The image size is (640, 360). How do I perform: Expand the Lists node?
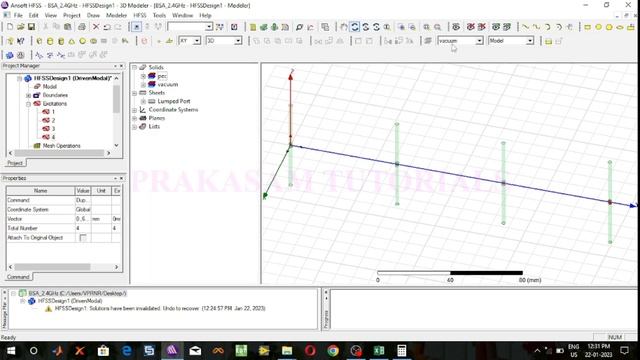click(x=134, y=127)
